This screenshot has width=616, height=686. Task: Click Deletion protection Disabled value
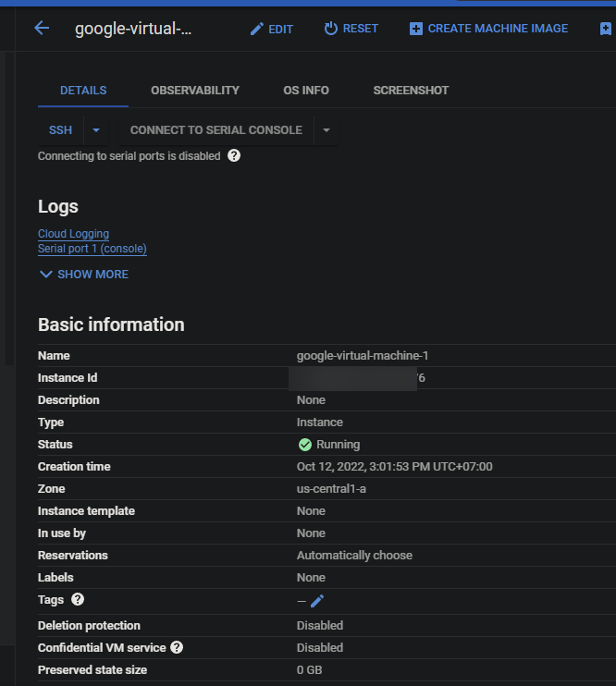[x=320, y=626]
